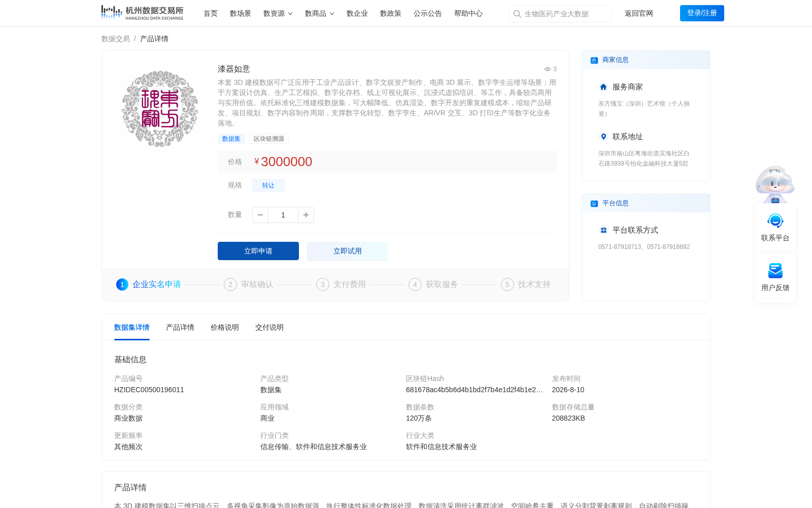Click the 数据交易 breadcrumb link

116,39
